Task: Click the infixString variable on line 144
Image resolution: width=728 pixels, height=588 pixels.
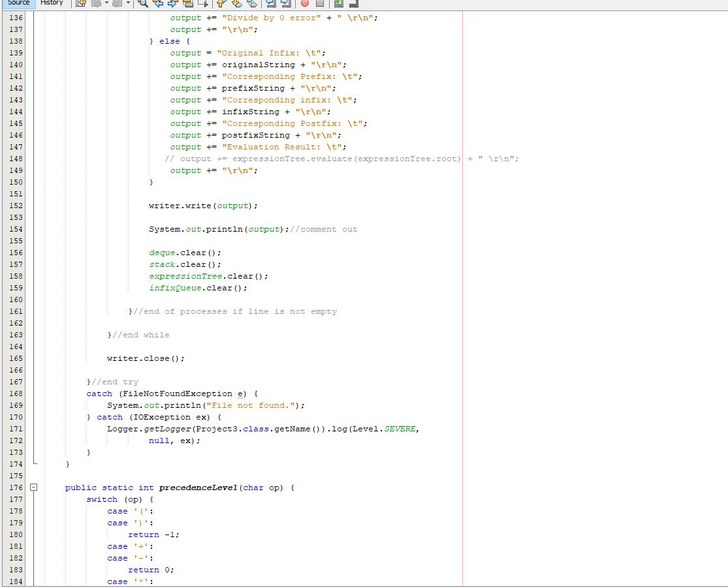Action: click(x=250, y=112)
